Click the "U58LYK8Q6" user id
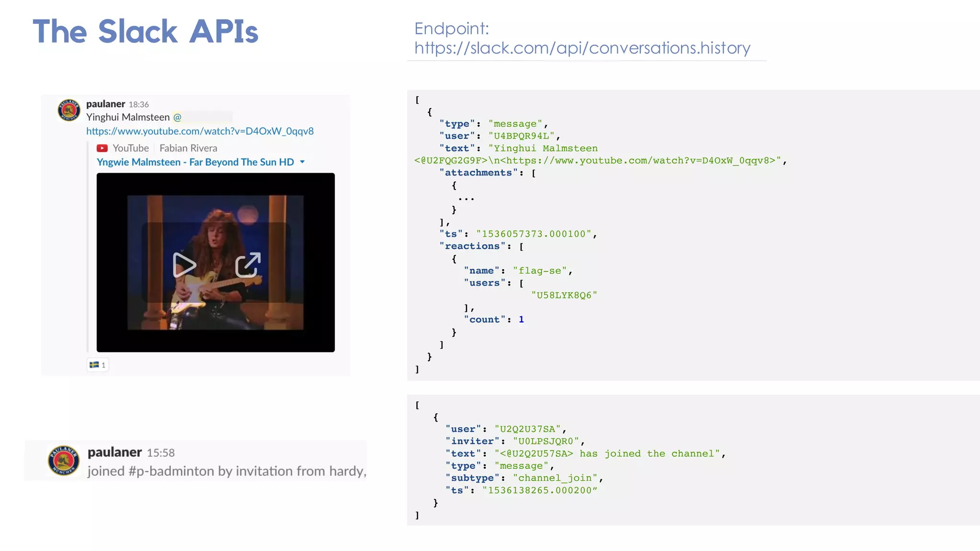980x551 pixels. (564, 295)
